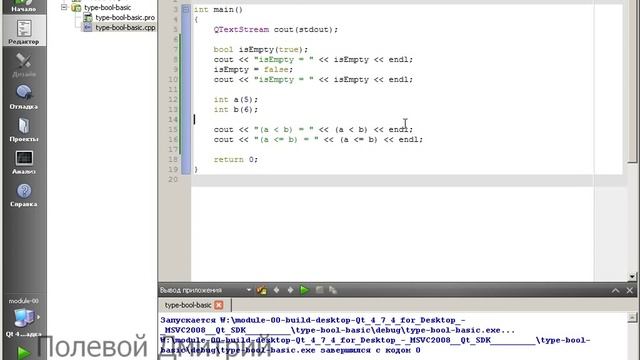Open type-bool-basic.pro file in tree
This screenshot has height=360, width=640.
coord(125,18)
